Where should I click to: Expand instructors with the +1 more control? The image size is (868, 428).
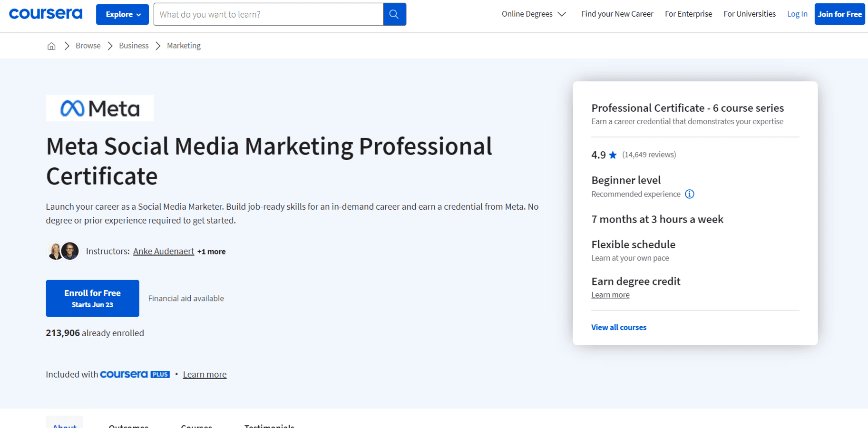(211, 251)
